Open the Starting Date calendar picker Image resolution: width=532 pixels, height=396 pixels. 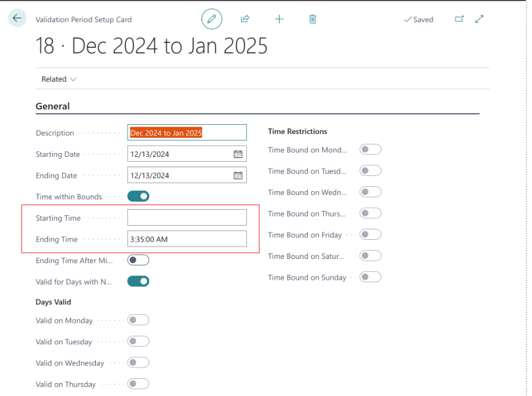(238, 154)
